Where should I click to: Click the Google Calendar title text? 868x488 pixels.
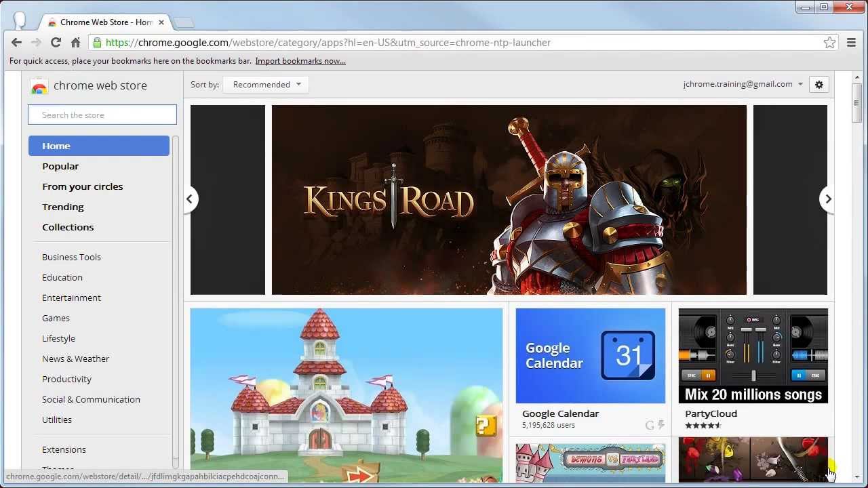(560, 413)
